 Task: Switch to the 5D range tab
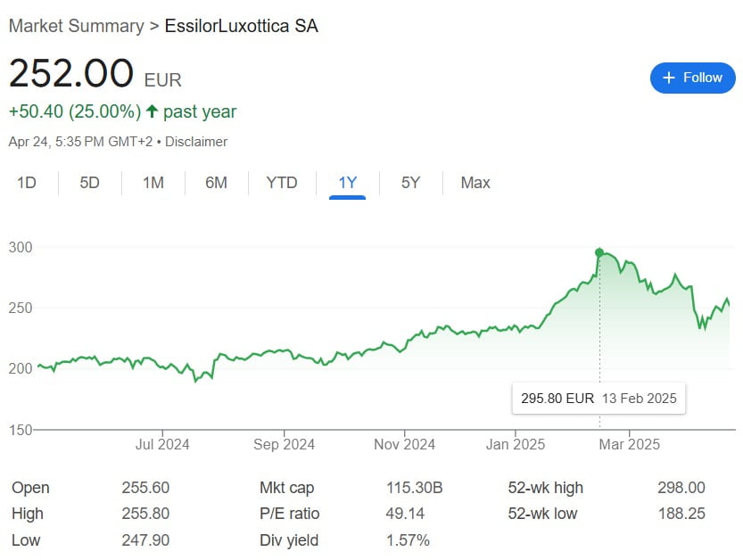(x=90, y=183)
